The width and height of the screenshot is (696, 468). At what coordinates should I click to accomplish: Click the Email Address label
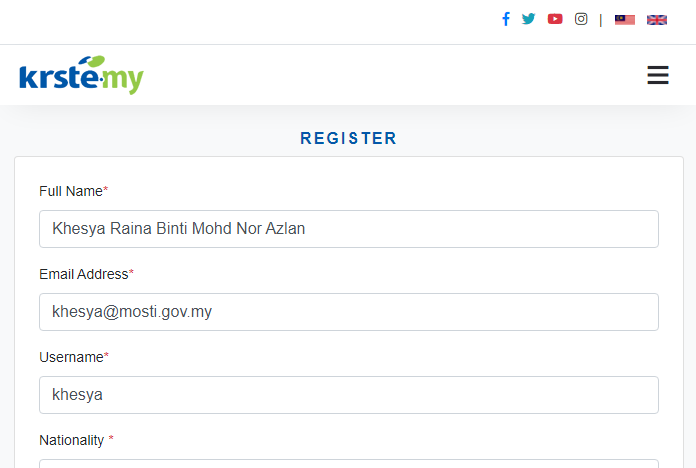[x=86, y=274]
